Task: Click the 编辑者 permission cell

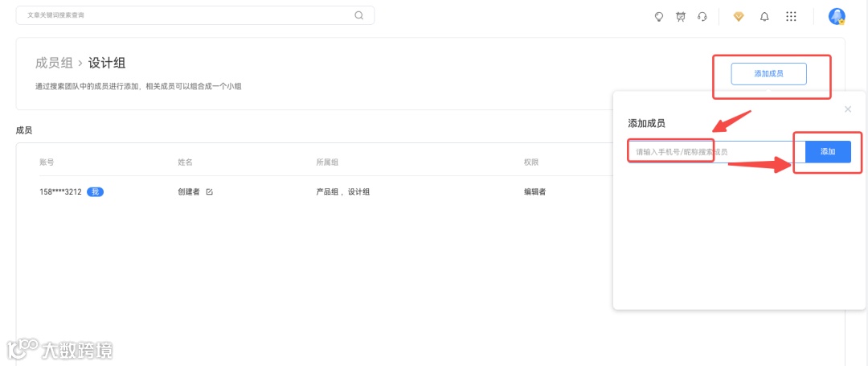Action: coord(535,192)
